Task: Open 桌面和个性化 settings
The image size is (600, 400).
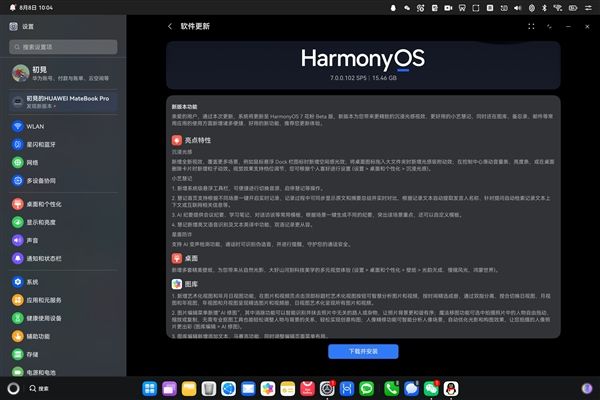Action: pos(63,204)
